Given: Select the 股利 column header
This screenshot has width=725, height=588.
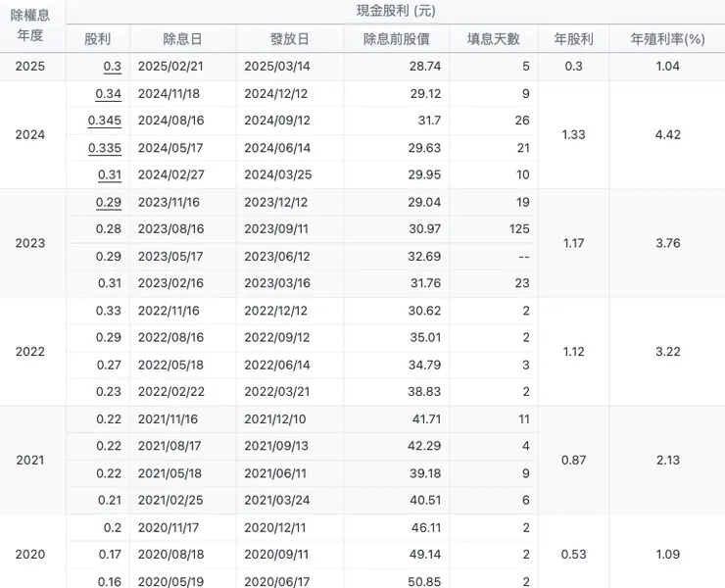Looking at the screenshot, I should 98,39.
